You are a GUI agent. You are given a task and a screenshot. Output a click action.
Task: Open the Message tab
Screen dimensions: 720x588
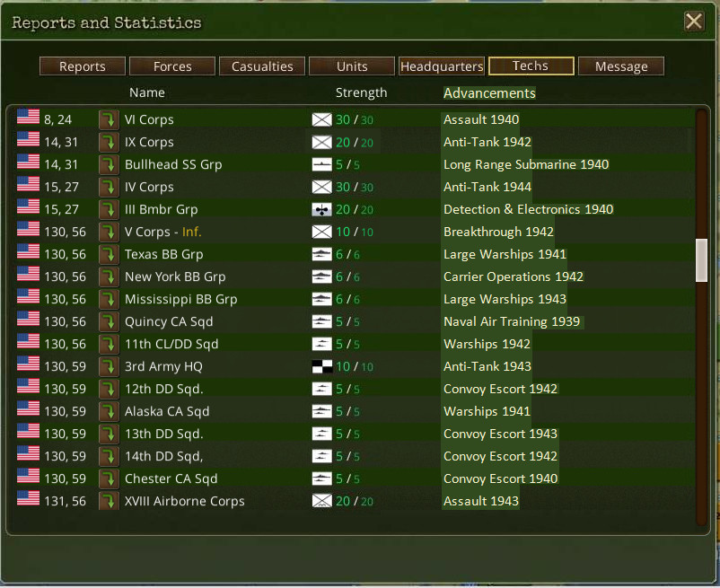621,66
